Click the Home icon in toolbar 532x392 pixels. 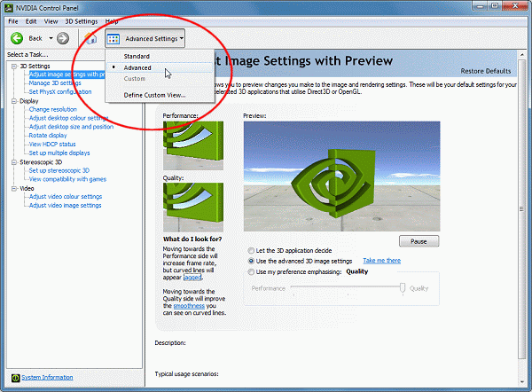coord(90,38)
